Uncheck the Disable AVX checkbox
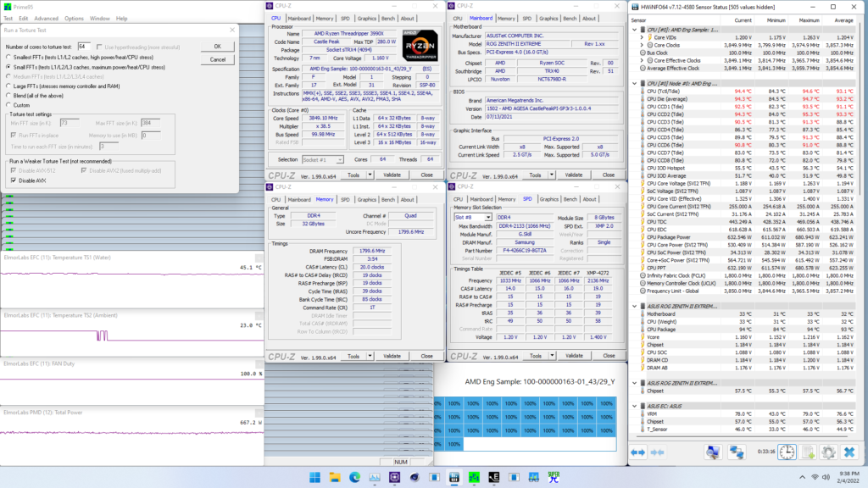 coord(14,180)
